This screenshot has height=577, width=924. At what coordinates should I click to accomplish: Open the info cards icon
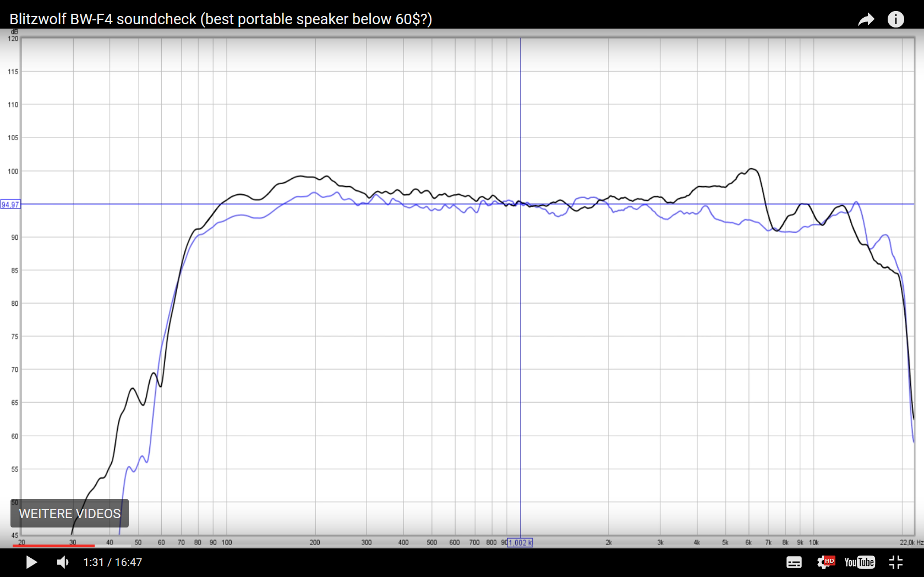896,19
